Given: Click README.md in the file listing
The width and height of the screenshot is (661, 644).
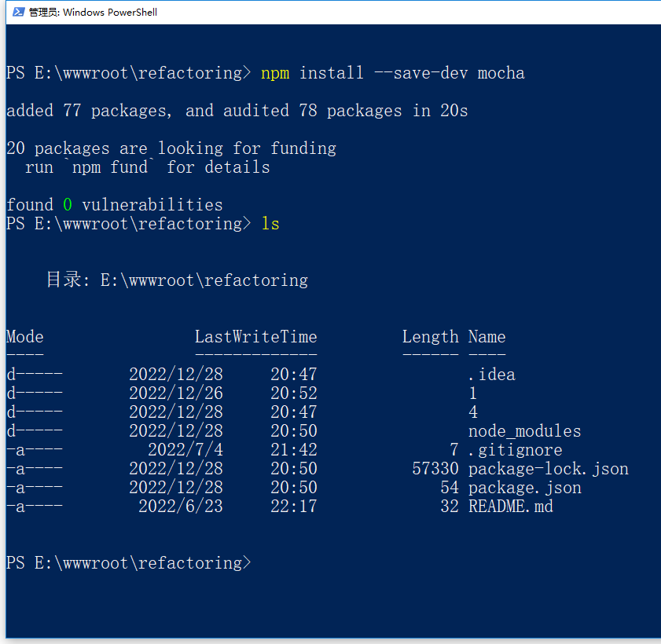Looking at the screenshot, I should (510, 507).
